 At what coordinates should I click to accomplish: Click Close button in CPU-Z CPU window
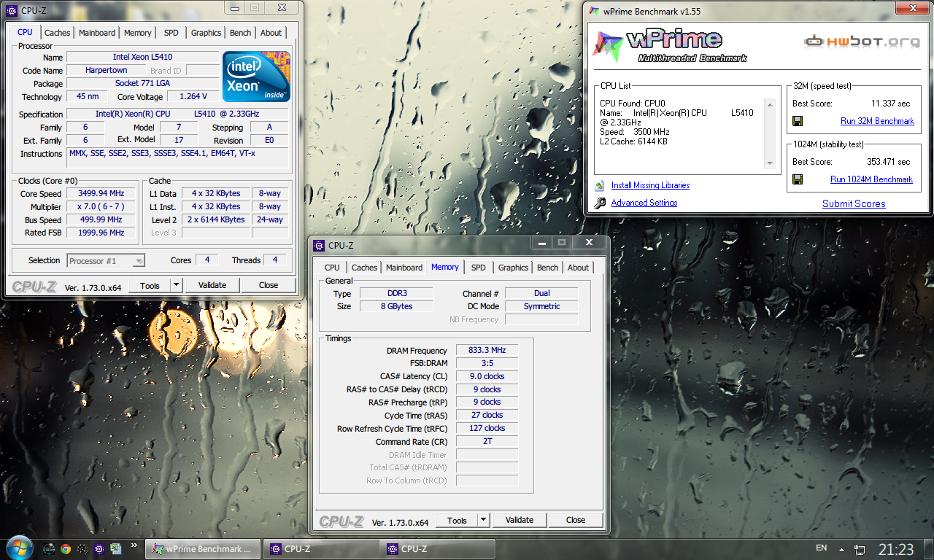point(269,285)
